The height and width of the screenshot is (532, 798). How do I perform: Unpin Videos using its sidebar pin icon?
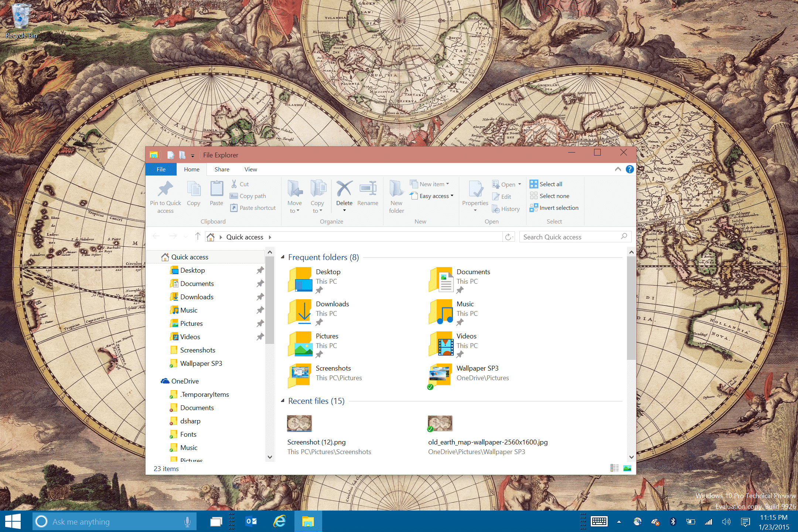point(260,337)
